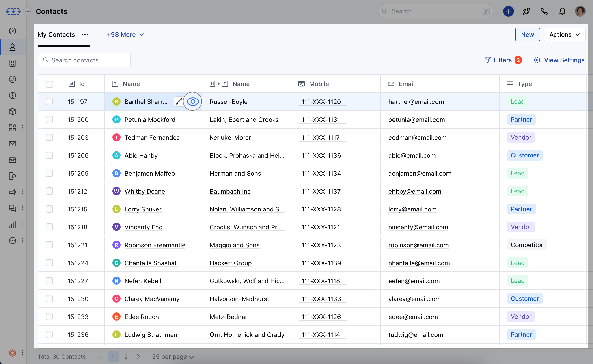Click the rocket icon in top bar
This screenshot has height=364, width=593.
pos(526,11)
